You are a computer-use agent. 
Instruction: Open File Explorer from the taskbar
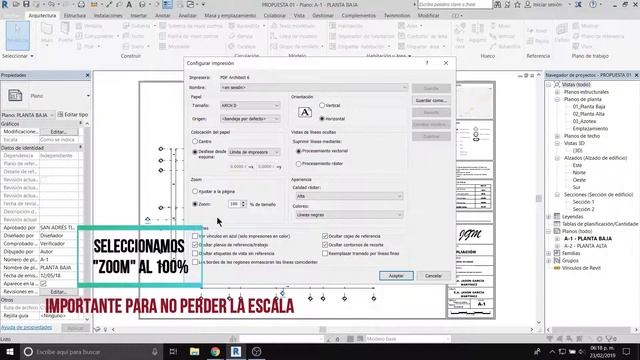[x=194, y=351]
